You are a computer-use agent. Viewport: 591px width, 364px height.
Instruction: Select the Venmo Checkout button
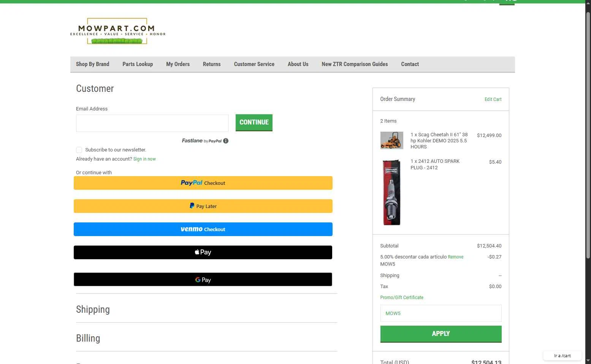click(x=203, y=229)
